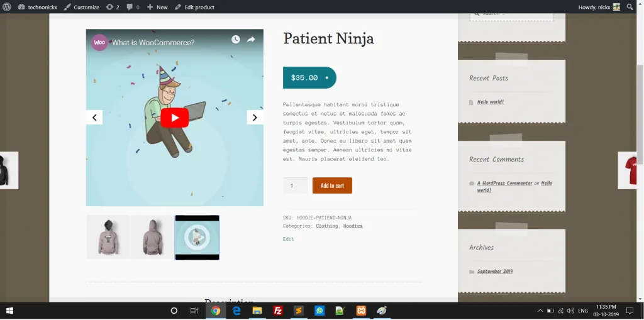Open Sublime Text from taskbar
This screenshot has height=320, width=644.
tap(299, 311)
